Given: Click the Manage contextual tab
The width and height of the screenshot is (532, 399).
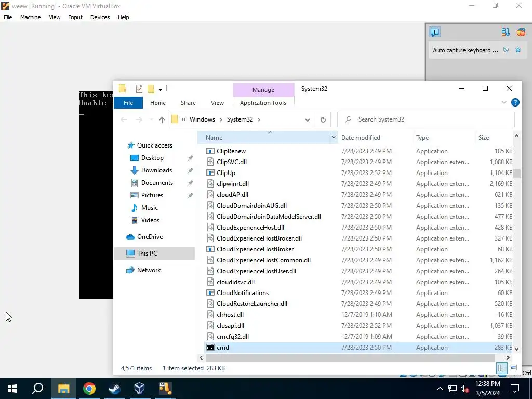Looking at the screenshot, I should 263,90.
